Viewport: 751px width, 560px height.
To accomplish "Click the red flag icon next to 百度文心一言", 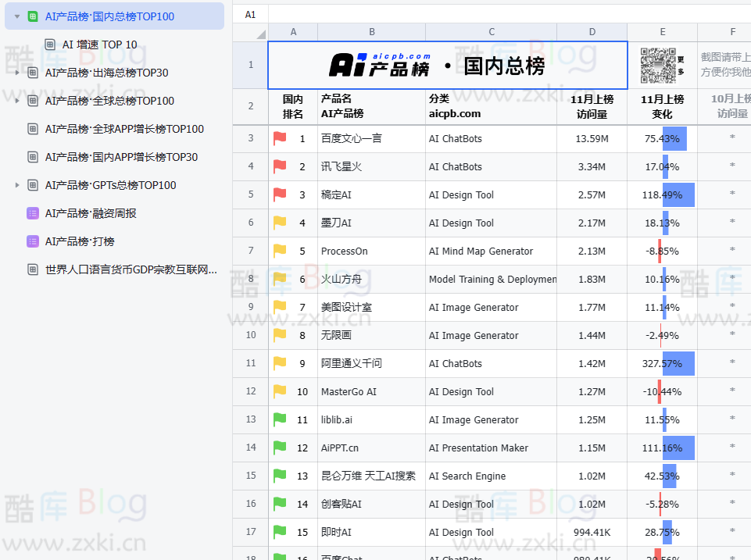I will (278, 138).
